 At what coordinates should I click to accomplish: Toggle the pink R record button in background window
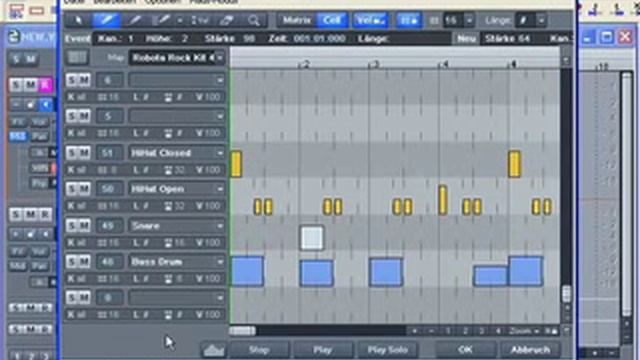pyautogui.click(x=45, y=84)
